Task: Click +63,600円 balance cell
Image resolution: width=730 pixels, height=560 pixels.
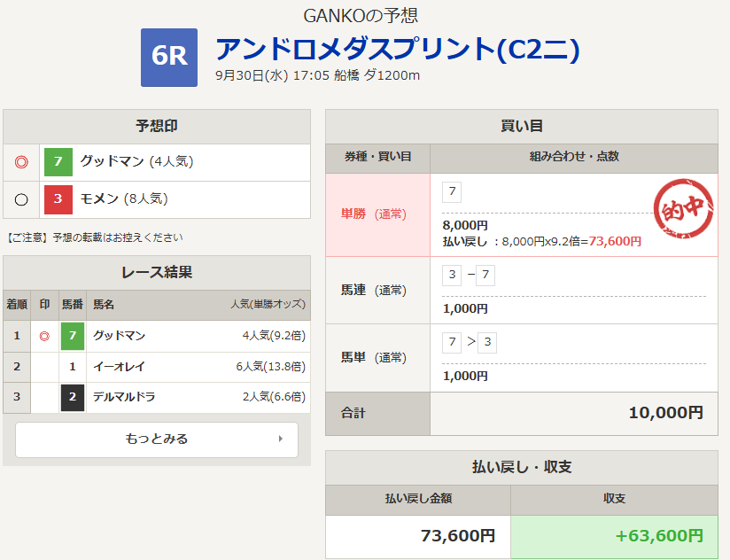Action: [614, 536]
